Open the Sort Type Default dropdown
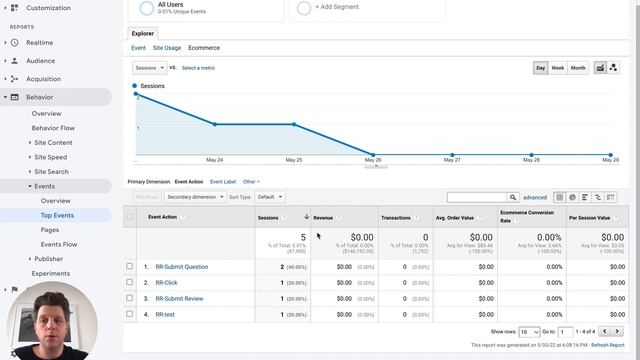640x360 pixels. [270, 197]
